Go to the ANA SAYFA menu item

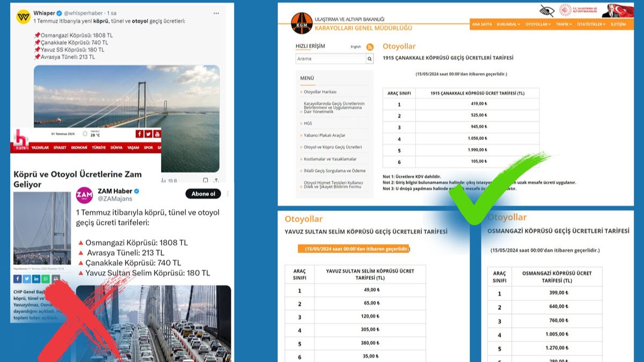(482, 24)
